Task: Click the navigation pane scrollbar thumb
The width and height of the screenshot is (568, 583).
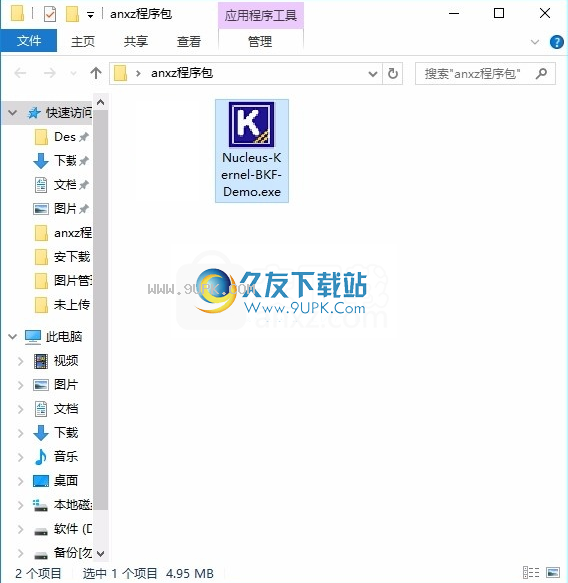Action: click(x=100, y=310)
